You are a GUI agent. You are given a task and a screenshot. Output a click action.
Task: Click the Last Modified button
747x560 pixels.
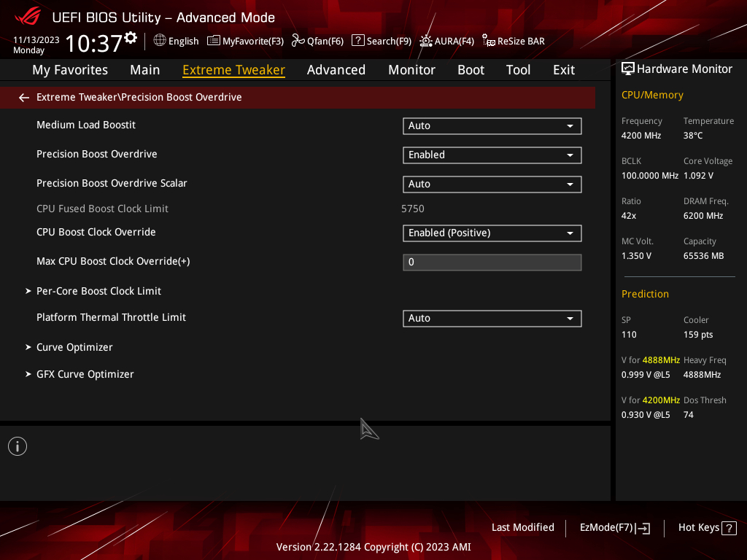pyautogui.click(x=523, y=528)
